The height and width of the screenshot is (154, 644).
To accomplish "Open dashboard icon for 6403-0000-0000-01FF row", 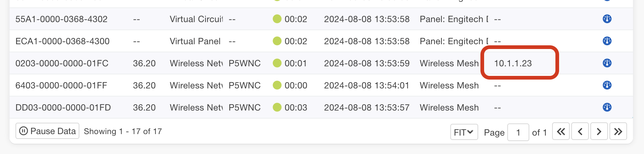I will click(x=607, y=85).
